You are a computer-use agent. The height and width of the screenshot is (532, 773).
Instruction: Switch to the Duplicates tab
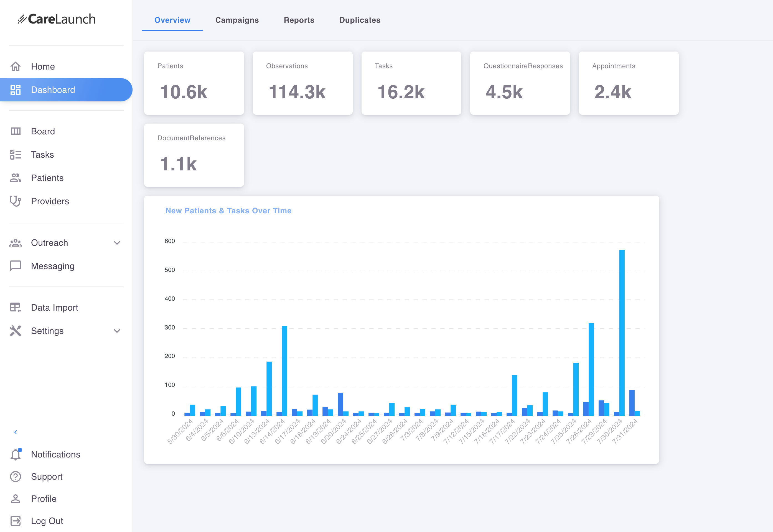360,20
